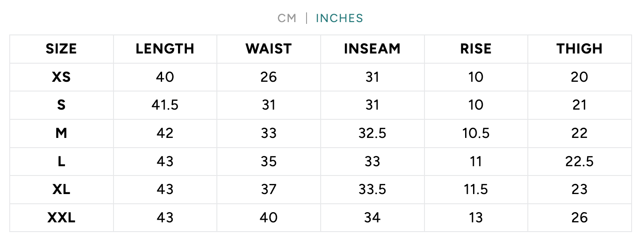Click the XS length value 40
644x244 pixels.
[x=165, y=77]
